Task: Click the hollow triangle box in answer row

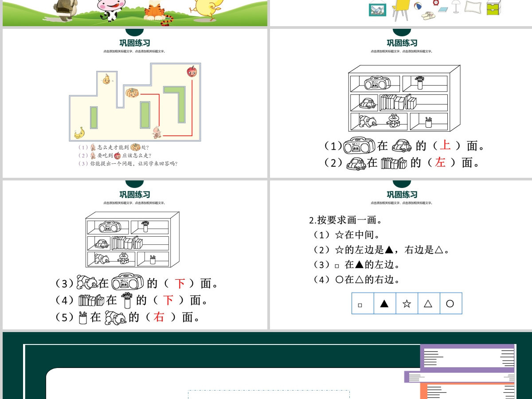Action: (x=428, y=304)
